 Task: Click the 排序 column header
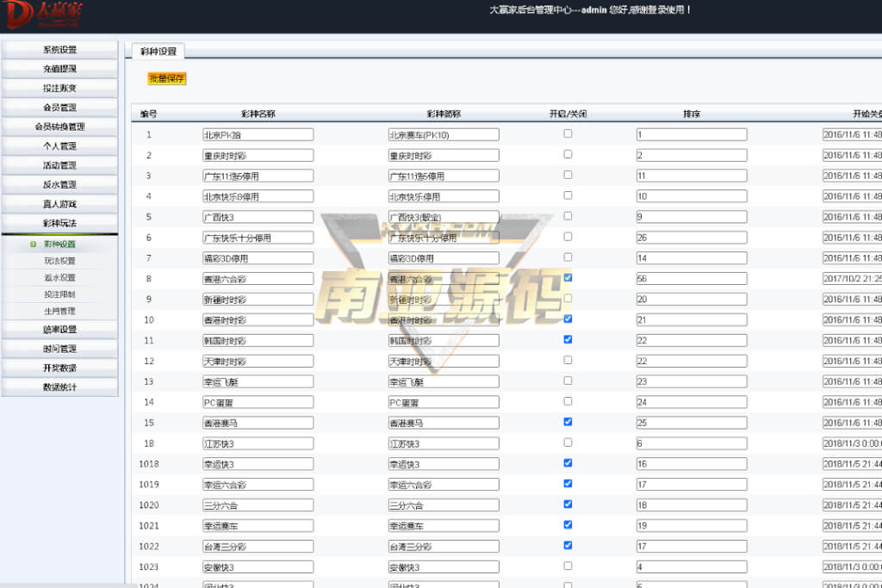(x=692, y=115)
